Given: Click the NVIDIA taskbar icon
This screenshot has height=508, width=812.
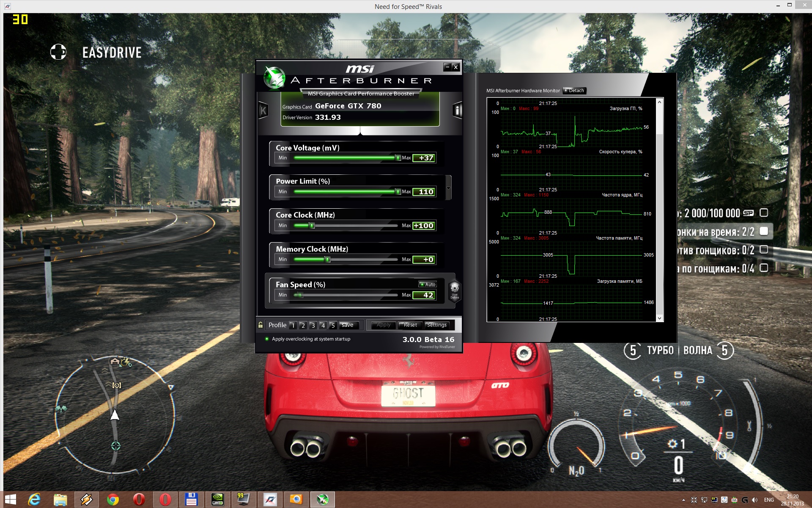Looking at the screenshot, I should click(217, 500).
